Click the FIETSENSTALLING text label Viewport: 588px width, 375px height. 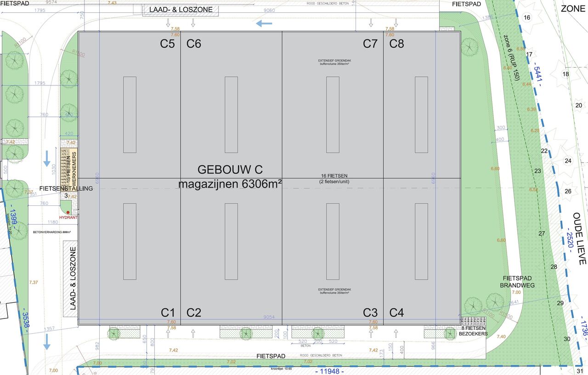click(x=66, y=188)
